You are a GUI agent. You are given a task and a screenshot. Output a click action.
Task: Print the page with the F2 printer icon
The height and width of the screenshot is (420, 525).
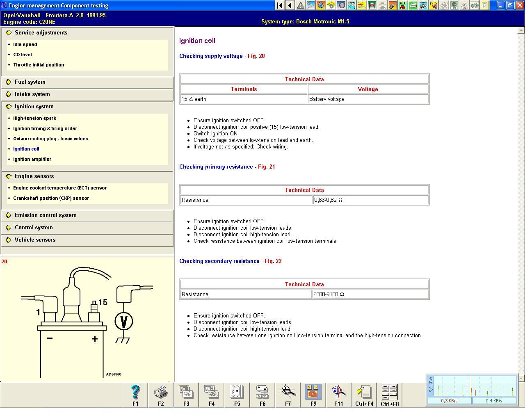coord(161,395)
